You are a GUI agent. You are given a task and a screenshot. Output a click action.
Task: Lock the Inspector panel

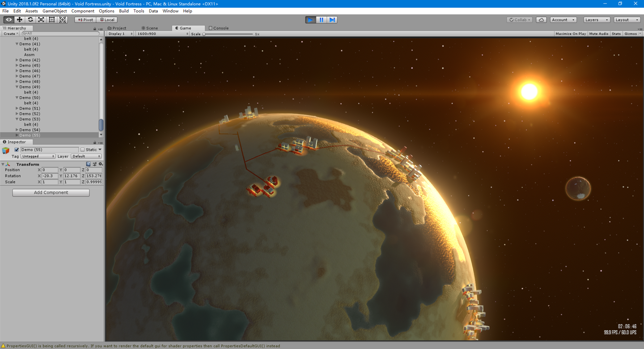95,142
